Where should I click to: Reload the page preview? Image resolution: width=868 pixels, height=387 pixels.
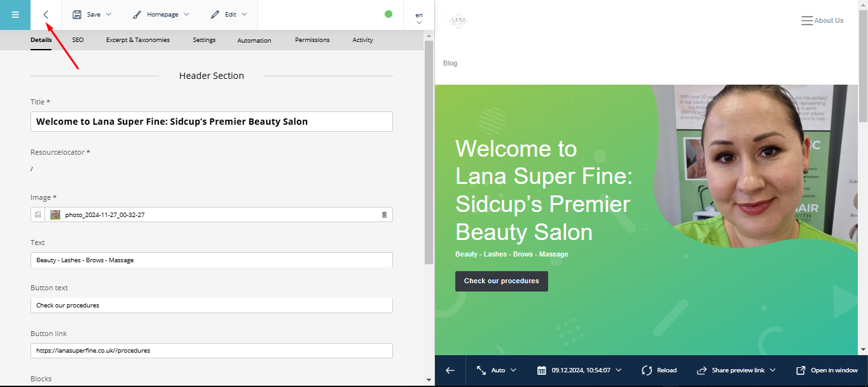pyautogui.click(x=659, y=370)
